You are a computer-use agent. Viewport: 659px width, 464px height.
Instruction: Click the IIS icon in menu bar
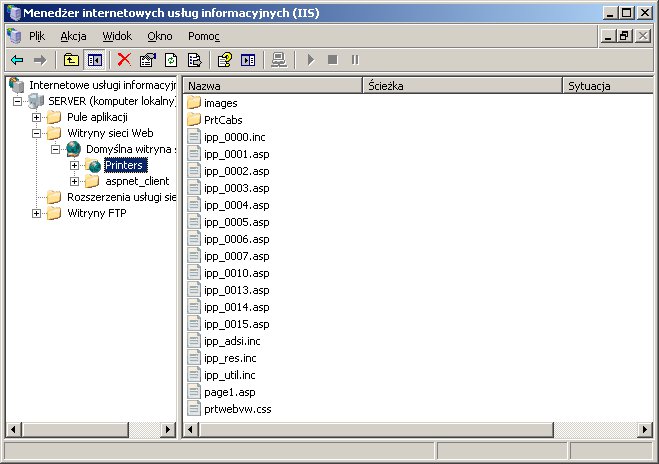tap(14, 36)
